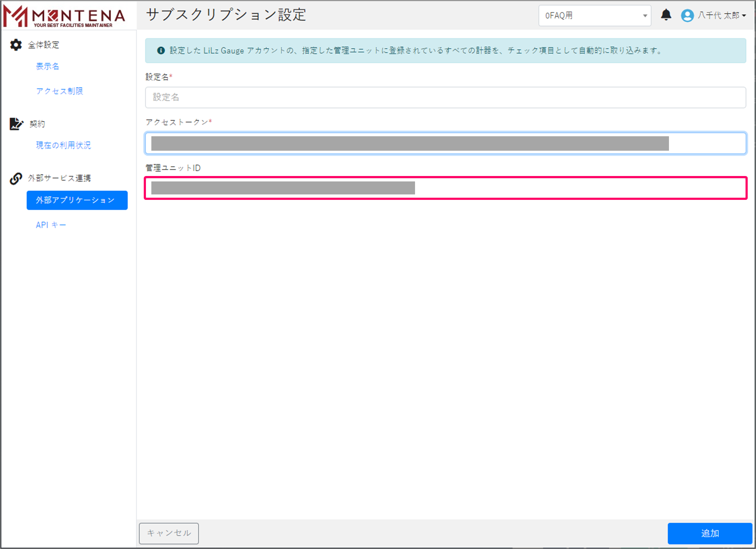Click the contract signing icon beside 契約
Viewport: 756px width, 549px height.
pos(16,124)
